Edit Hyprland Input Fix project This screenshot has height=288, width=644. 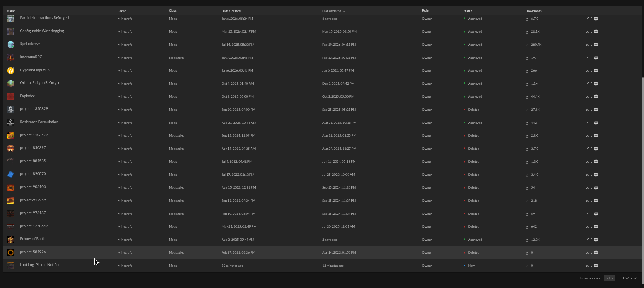[x=588, y=70]
